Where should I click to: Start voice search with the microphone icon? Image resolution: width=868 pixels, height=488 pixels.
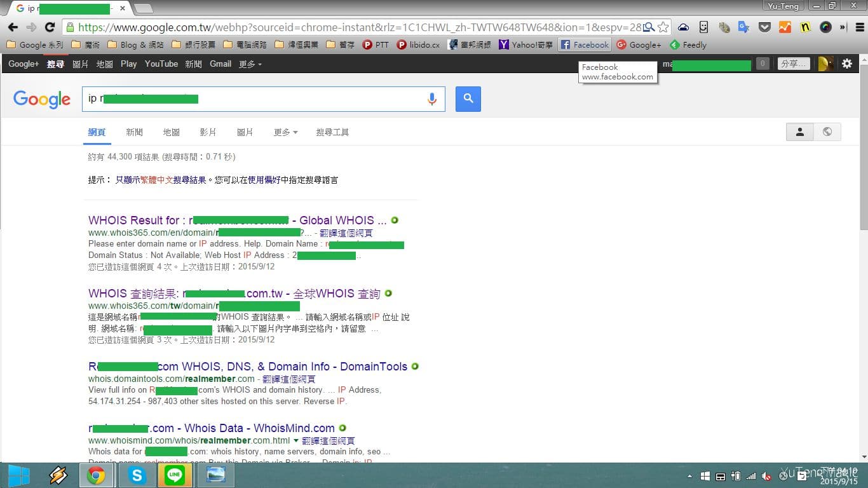pyautogui.click(x=432, y=98)
